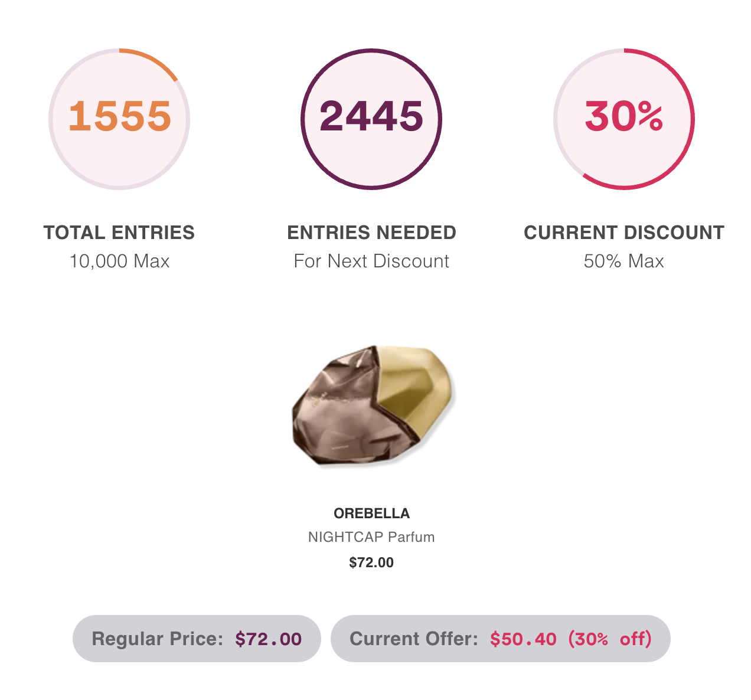Click the OREBELLA perfume bottle image

click(x=373, y=405)
